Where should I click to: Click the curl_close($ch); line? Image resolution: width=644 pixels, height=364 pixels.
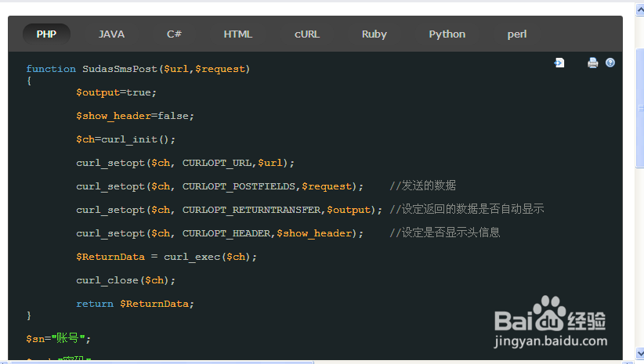[125, 280]
